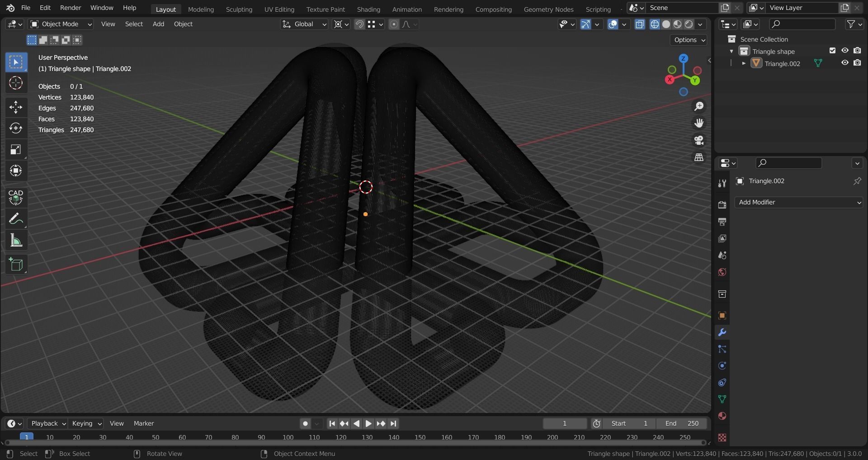Switch to Modeling workspace tab
The width and height of the screenshot is (868, 460).
click(201, 9)
